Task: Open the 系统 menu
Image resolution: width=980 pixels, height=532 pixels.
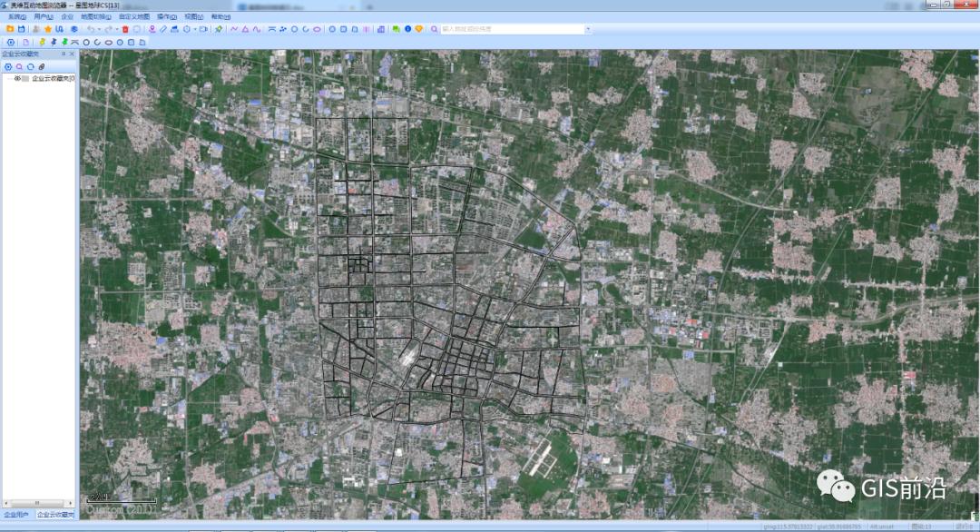Action: 17,16
